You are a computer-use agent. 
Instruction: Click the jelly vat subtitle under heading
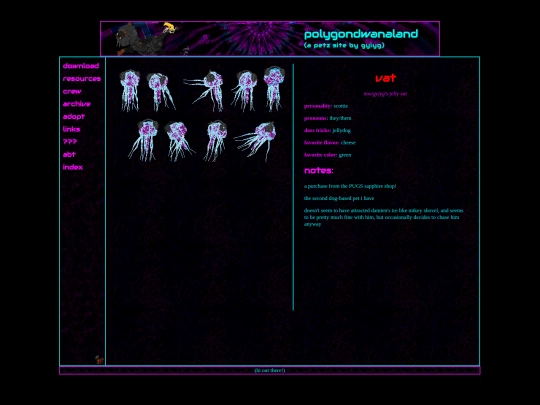385,94
